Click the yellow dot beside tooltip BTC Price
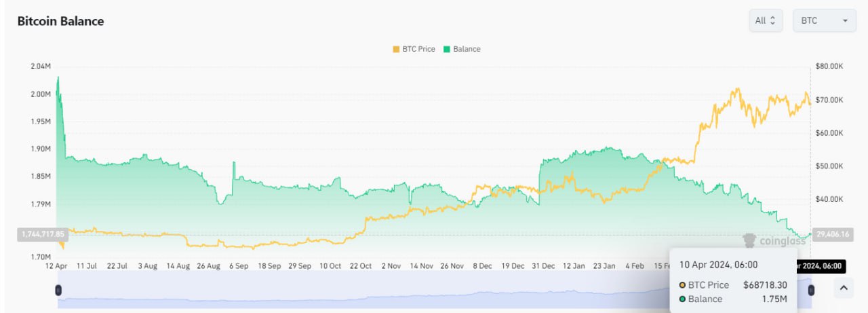The image size is (868, 313). pos(682,285)
